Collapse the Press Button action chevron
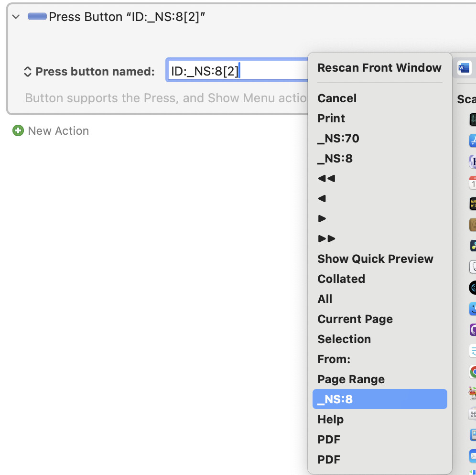The width and height of the screenshot is (476, 475). pyautogui.click(x=16, y=17)
